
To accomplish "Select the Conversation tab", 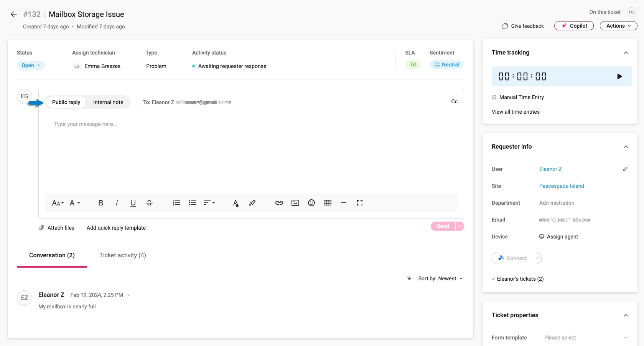I will pos(52,255).
